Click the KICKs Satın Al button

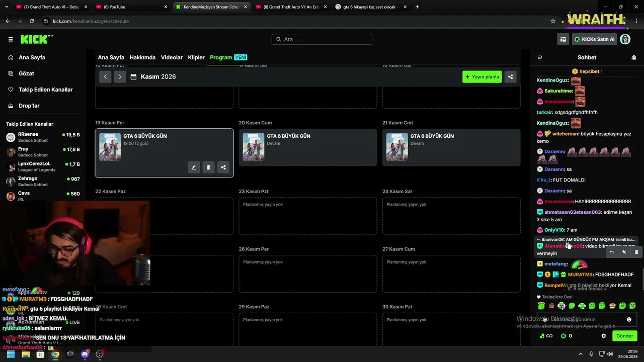595,39
